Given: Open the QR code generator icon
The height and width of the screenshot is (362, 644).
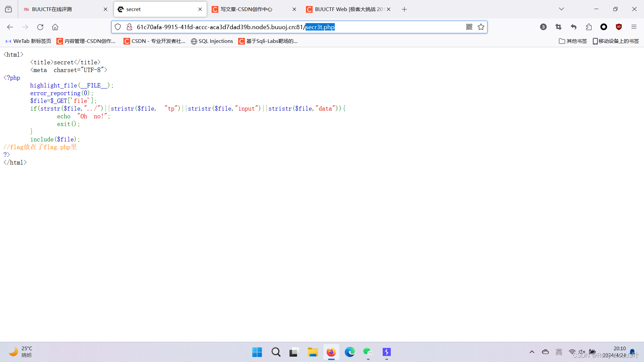Looking at the screenshot, I should 469,27.
